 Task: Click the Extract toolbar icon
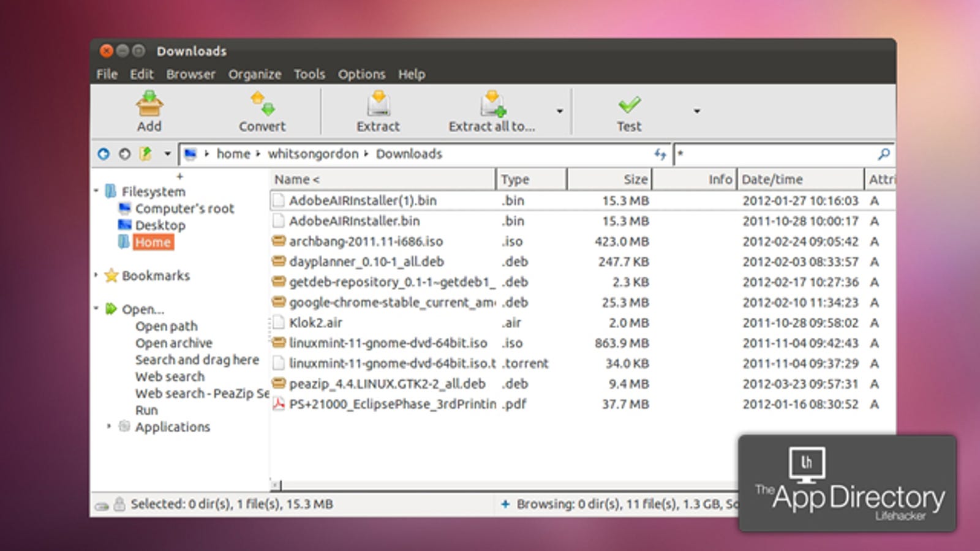pyautogui.click(x=379, y=103)
